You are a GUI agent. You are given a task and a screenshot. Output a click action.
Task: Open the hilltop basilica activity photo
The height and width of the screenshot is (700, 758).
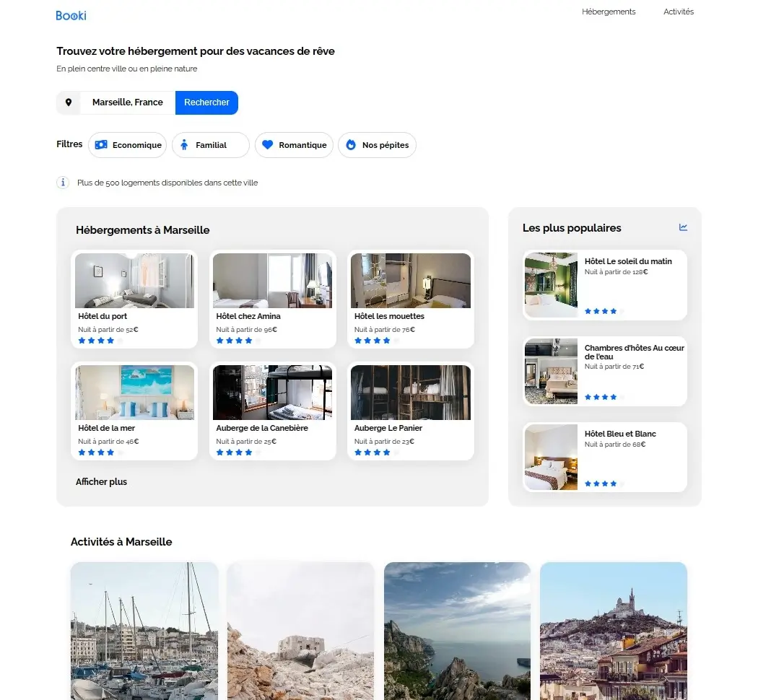coord(614,631)
